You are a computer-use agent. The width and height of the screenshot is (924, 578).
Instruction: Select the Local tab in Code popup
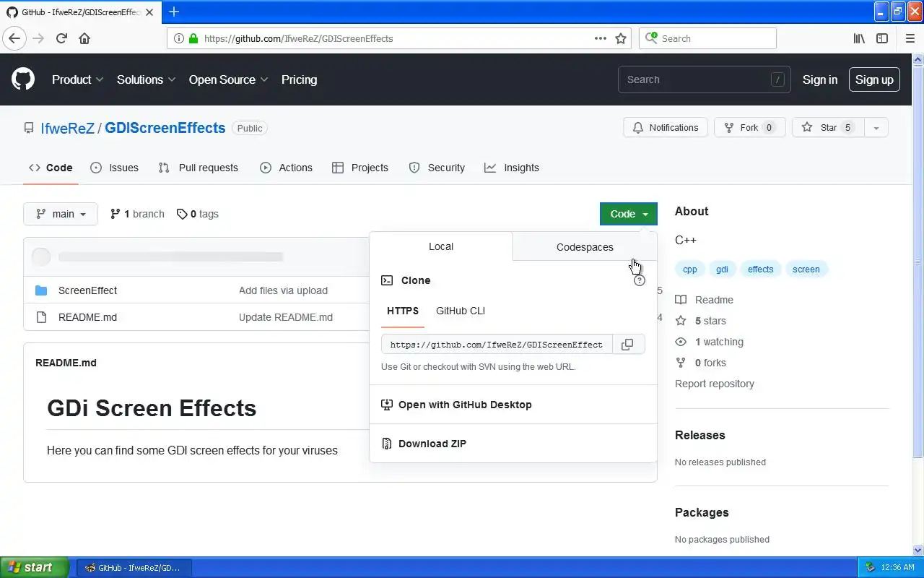tap(441, 246)
